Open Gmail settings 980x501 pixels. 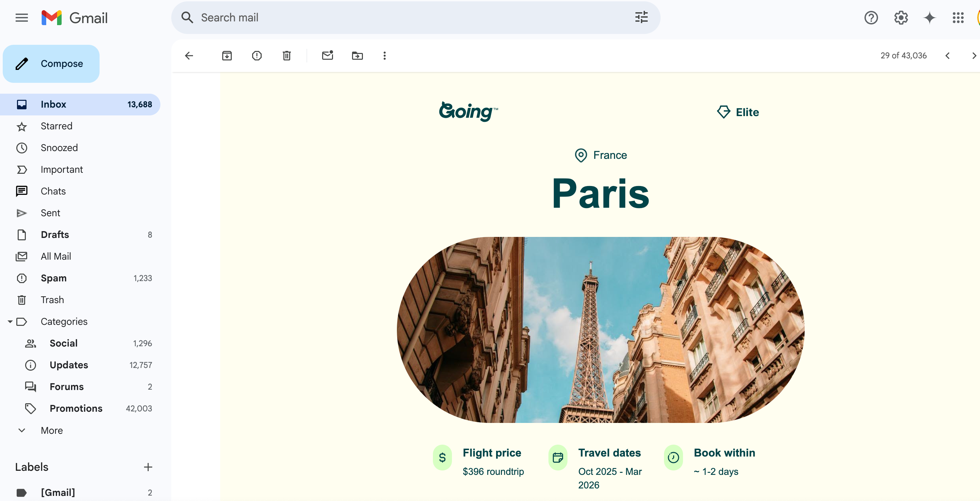(900, 18)
